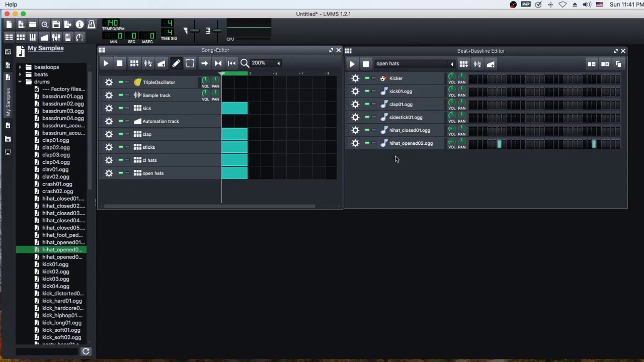Open the controller rack icon
644x362 pixels.
[x=79, y=37]
